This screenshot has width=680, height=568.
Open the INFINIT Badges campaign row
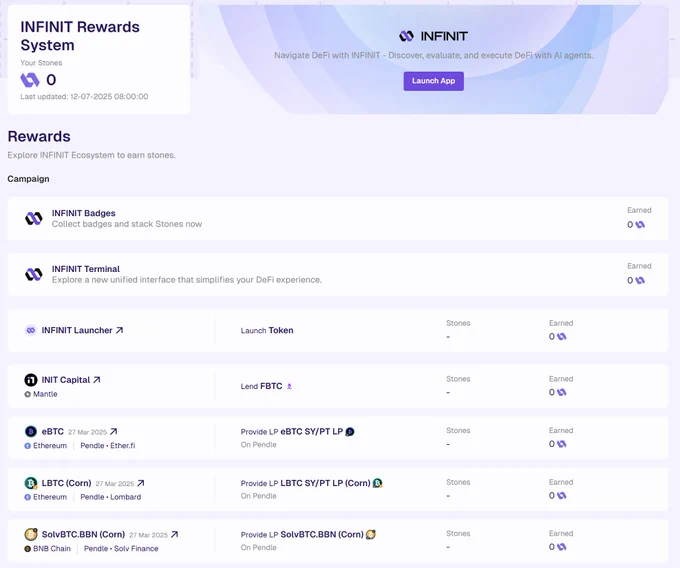338,219
